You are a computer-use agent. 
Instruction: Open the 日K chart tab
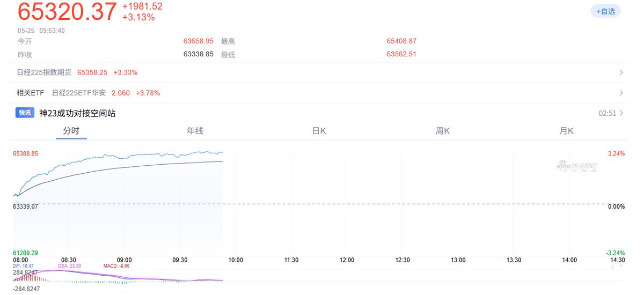(x=319, y=130)
